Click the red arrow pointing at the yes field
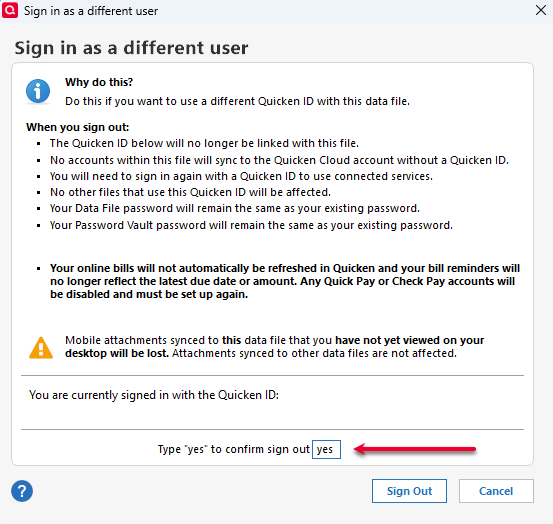Viewport: 553px width, 524px height. (x=415, y=449)
